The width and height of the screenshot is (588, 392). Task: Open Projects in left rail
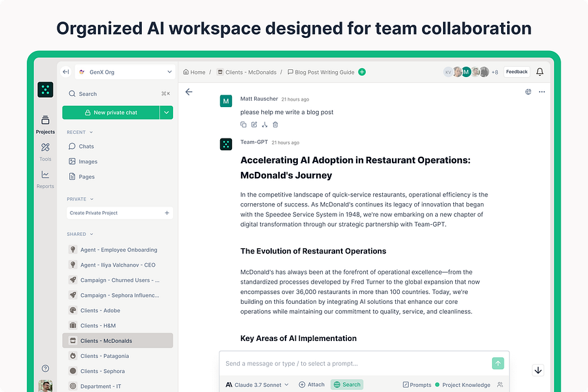tap(45, 125)
